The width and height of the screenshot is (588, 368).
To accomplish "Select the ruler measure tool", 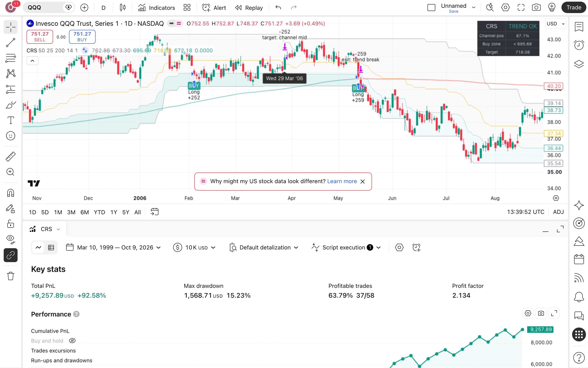I will pyautogui.click(x=10, y=156).
